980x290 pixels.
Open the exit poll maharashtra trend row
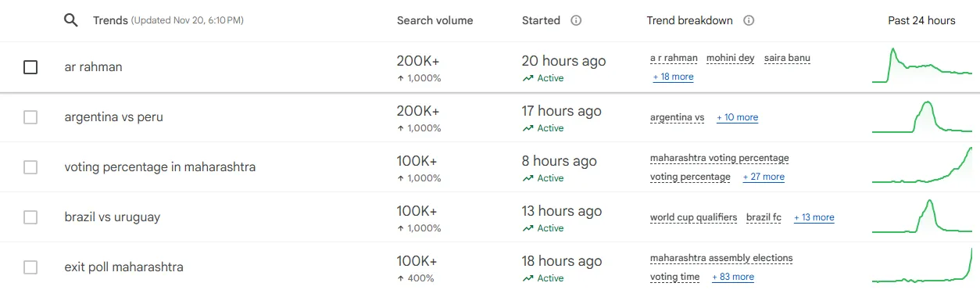490,267
